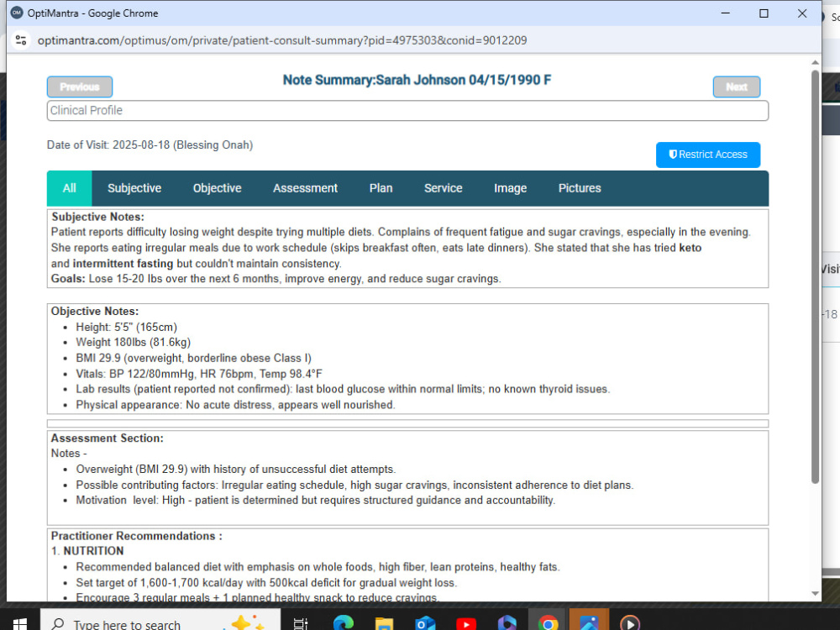Screen dimensions: 840x630
Task: Open the Image tab
Action: tap(510, 188)
